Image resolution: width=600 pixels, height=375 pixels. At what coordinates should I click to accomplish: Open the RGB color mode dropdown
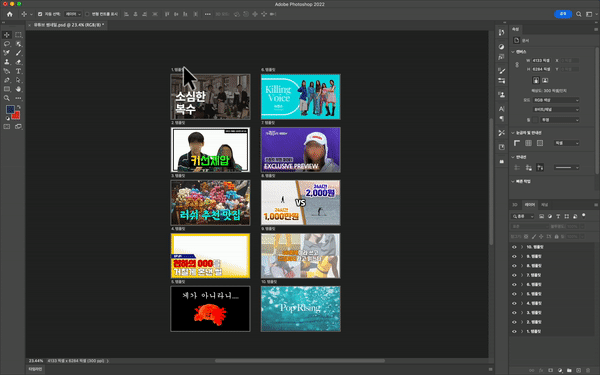point(556,100)
